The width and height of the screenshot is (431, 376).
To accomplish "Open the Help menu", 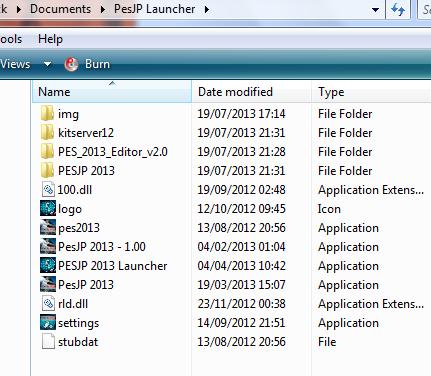I will coord(50,39).
